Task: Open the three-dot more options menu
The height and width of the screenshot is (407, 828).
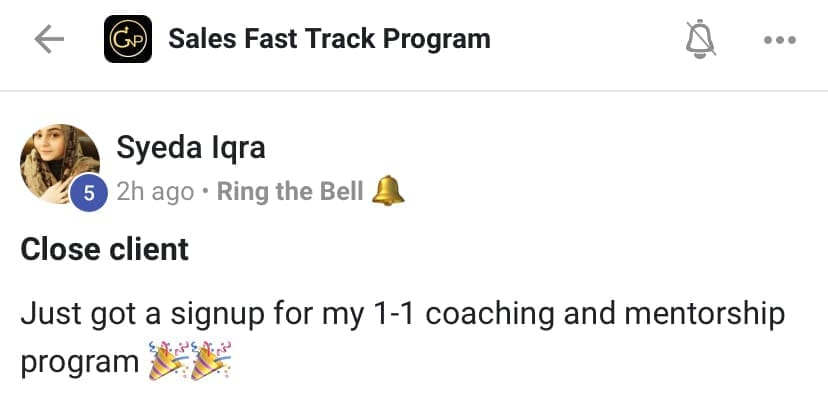Action: click(779, 40)
